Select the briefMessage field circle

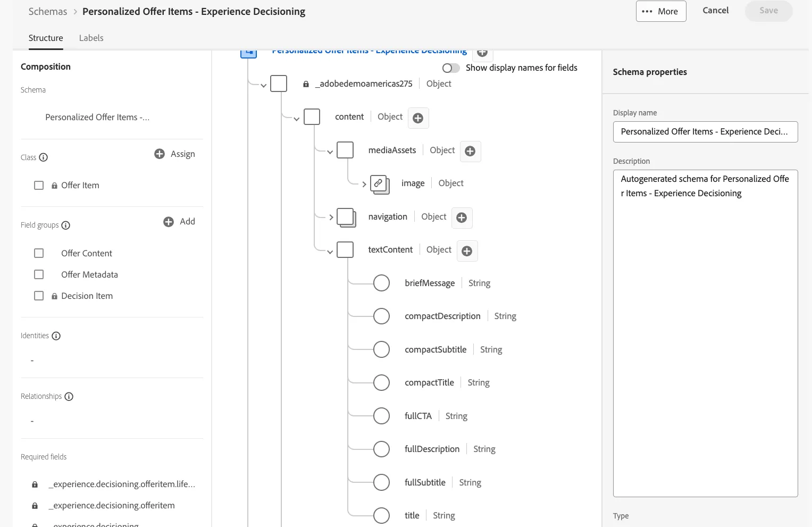pyautogui.click(x=381, y=283)
